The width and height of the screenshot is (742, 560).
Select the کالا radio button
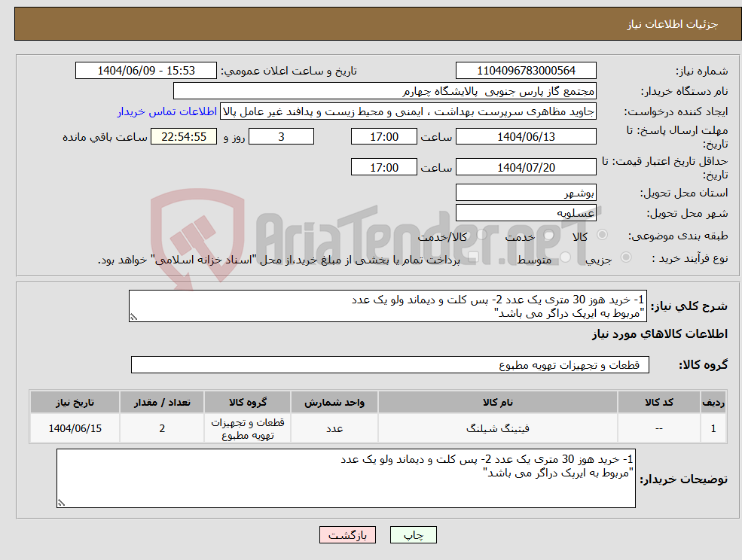(603, 235)
